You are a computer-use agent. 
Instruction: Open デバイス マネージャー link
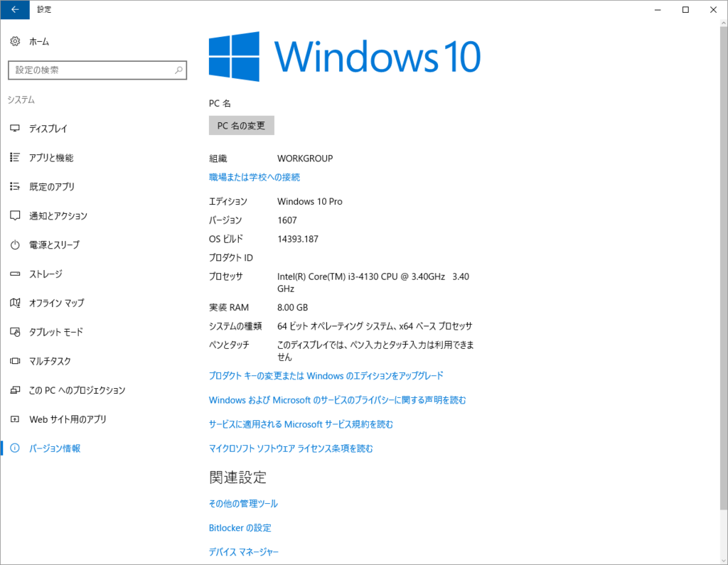point(244,552)
